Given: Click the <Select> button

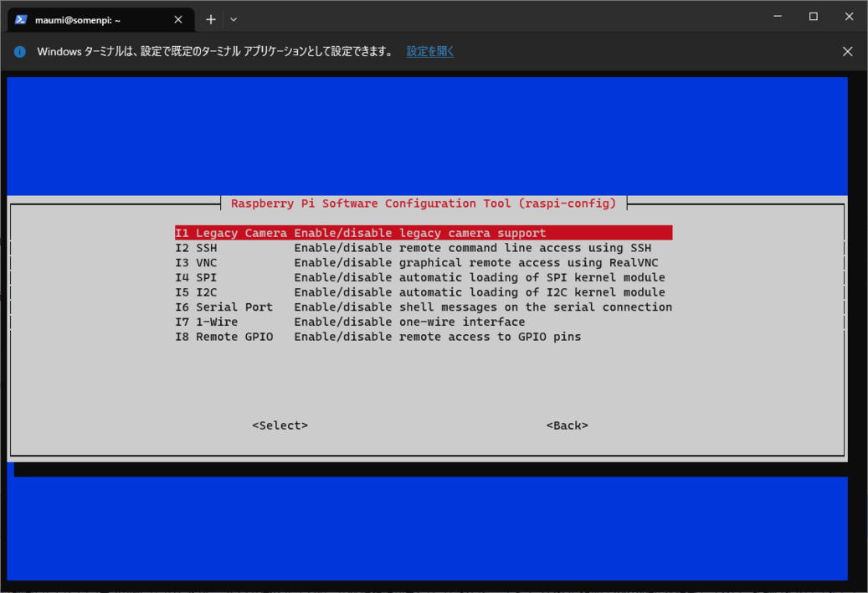Looking at the screenshot, I should (x=280, y=425).
